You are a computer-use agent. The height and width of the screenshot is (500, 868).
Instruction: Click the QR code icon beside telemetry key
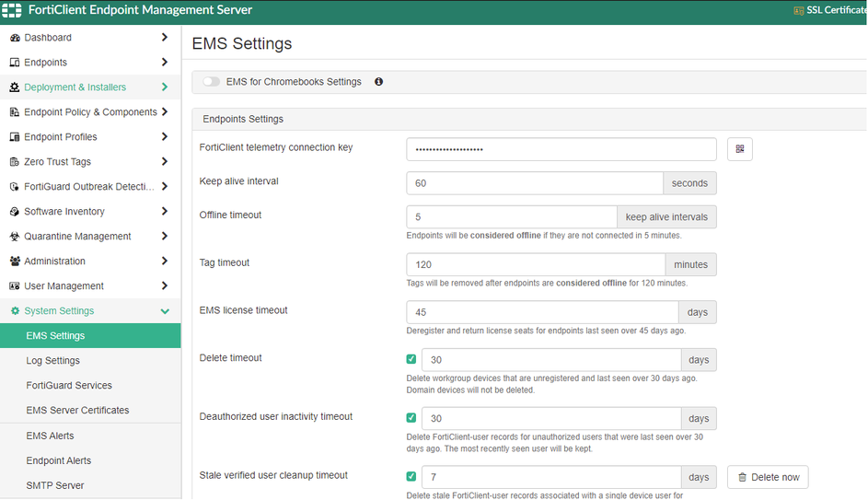pyautogui.click(x=740, y=149)
